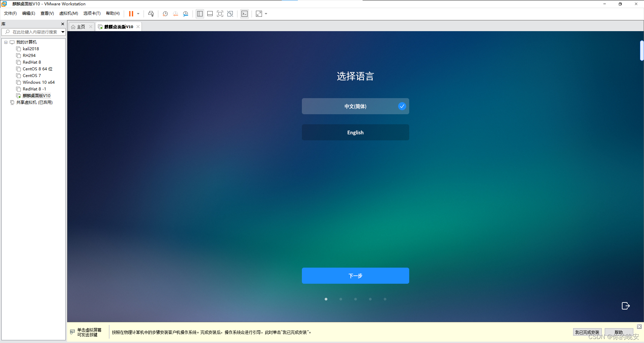644x343 pixels.
Task: Collapse the 我的计算机 tree node
Action: (x=6, y=42)
